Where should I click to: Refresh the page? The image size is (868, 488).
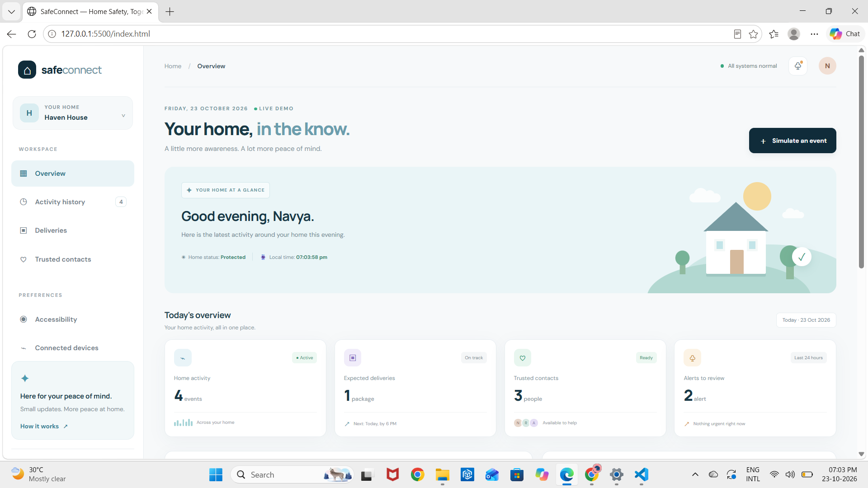(32, 34)
